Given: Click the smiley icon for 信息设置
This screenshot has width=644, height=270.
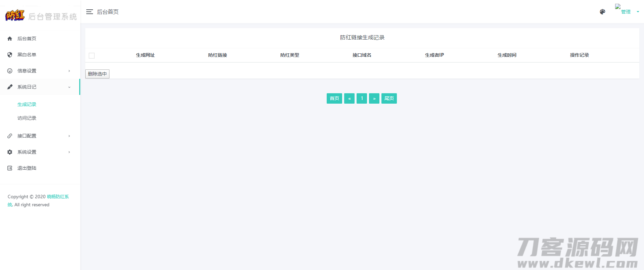Looking at the screenshot, I should [10, 71].
